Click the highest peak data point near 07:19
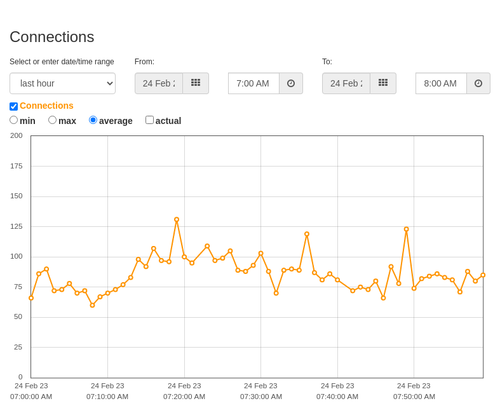 (177, 220)
